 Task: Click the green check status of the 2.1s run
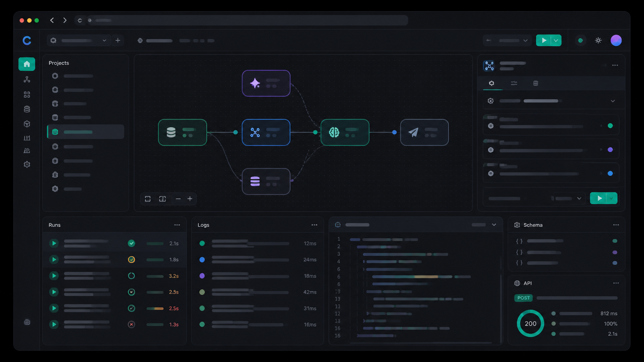(131, 243)
